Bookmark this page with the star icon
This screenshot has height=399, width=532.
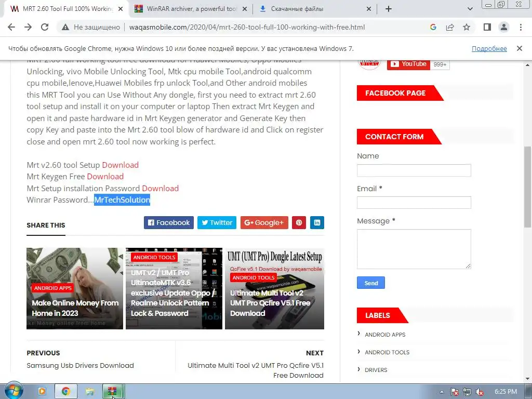[467, 27]
